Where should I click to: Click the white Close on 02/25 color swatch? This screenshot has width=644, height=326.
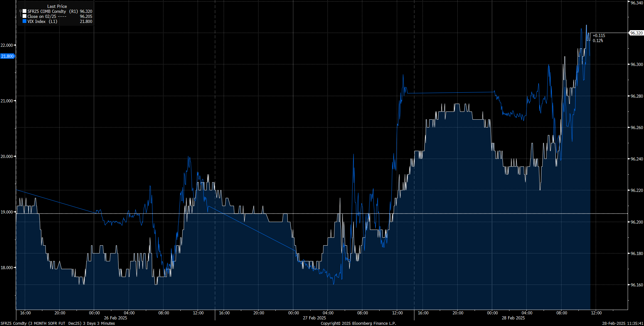[x=24, y=16]
